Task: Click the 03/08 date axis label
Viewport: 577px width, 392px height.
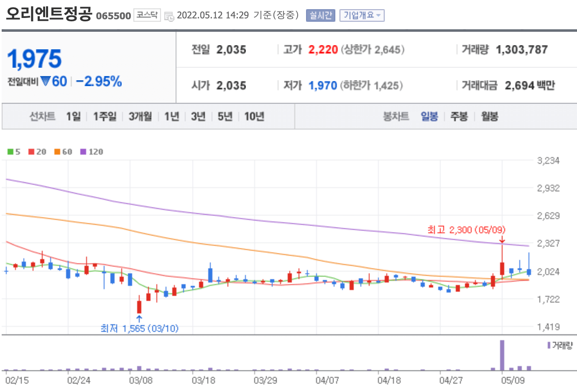Action: (141, 380)
